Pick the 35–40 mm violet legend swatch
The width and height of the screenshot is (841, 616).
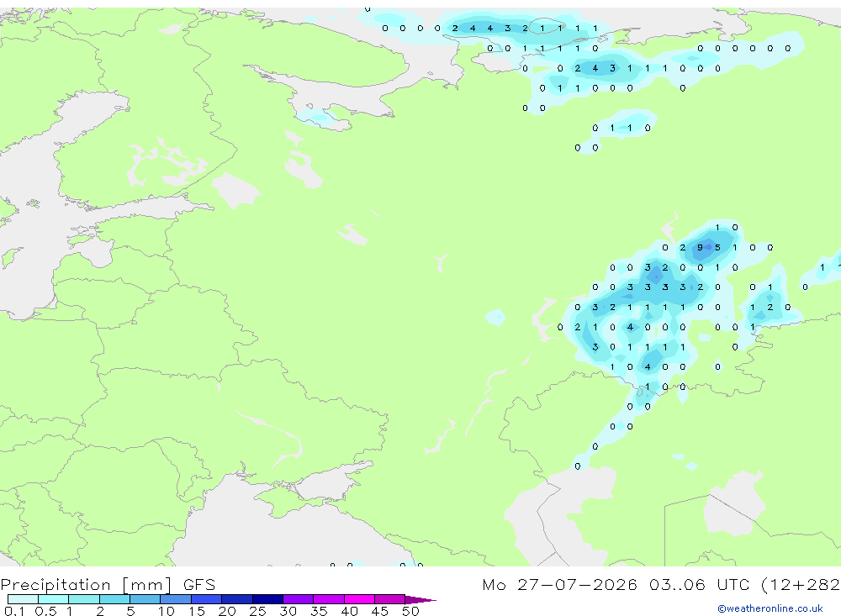tap(329, 599)
